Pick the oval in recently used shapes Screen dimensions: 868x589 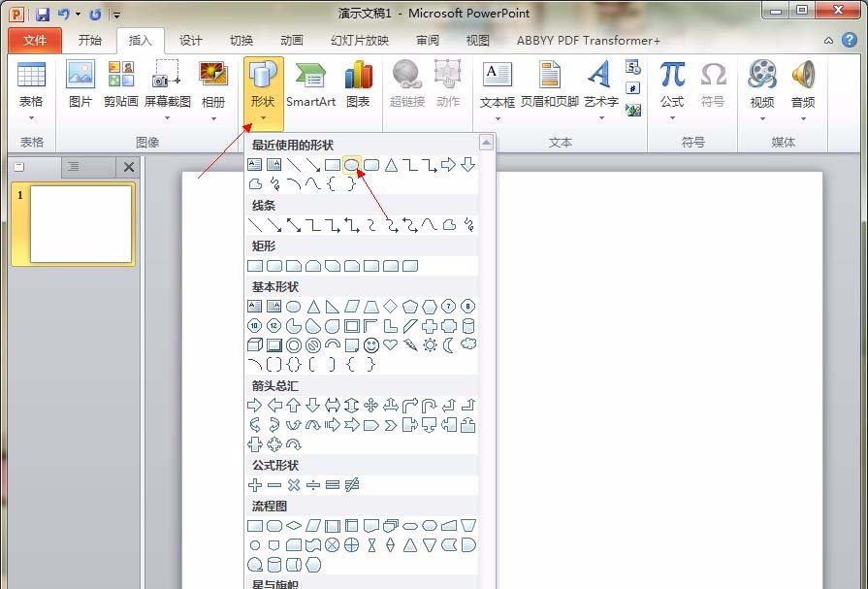pos(351,165)
